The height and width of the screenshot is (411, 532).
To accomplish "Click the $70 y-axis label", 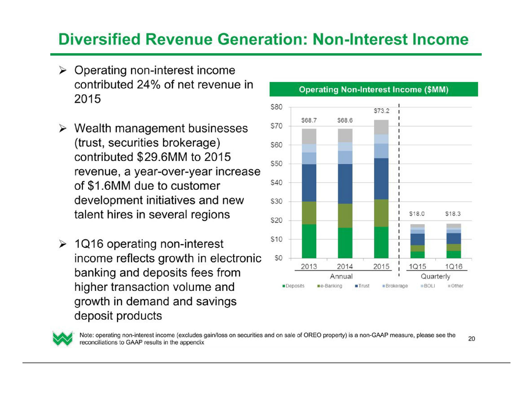I will (277, 126).
